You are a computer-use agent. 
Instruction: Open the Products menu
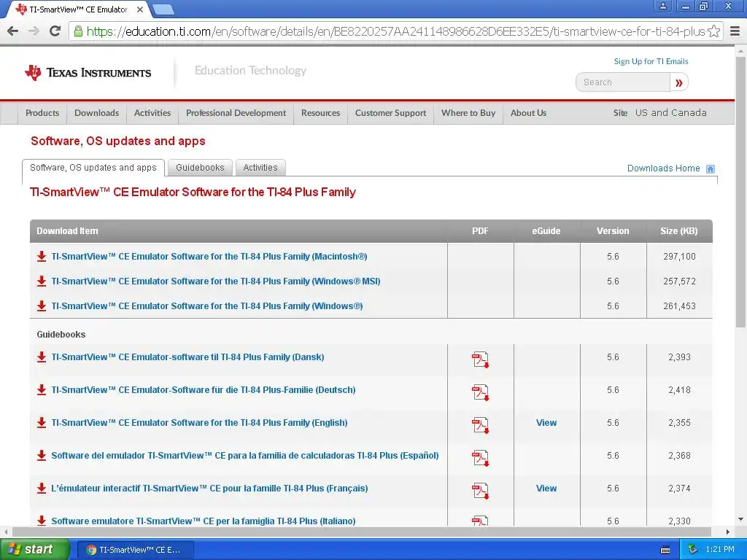point(42,113)
